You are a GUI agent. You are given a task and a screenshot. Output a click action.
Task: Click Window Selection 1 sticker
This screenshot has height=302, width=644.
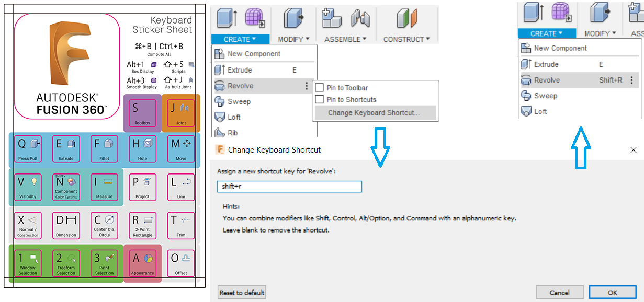[28, 263]
